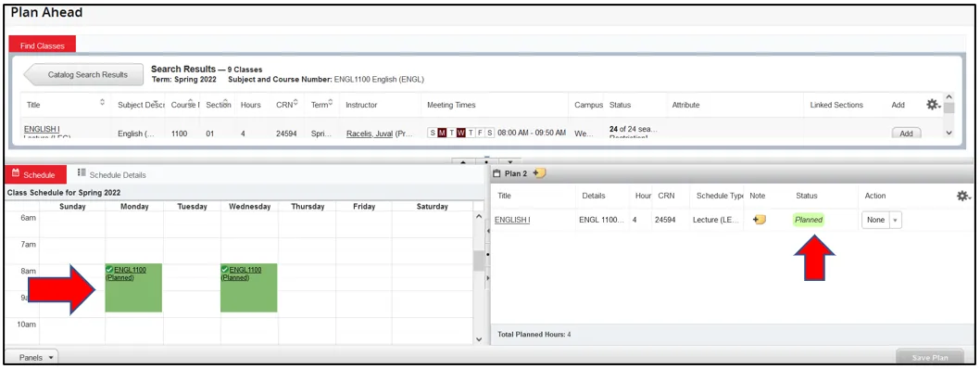980x369 pixels.
Task: Open the ENGLISH I link in search results
Action: click(x=42, y=129)
